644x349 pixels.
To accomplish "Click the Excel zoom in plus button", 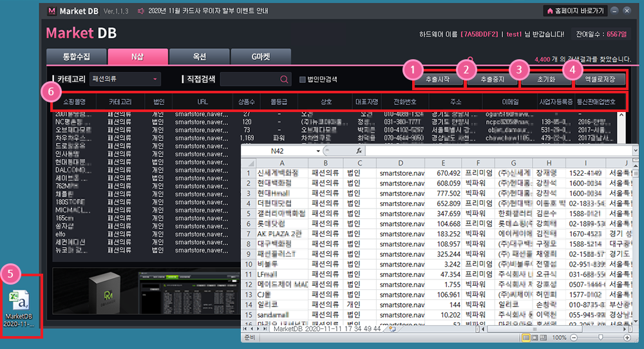I will point(627,337).
